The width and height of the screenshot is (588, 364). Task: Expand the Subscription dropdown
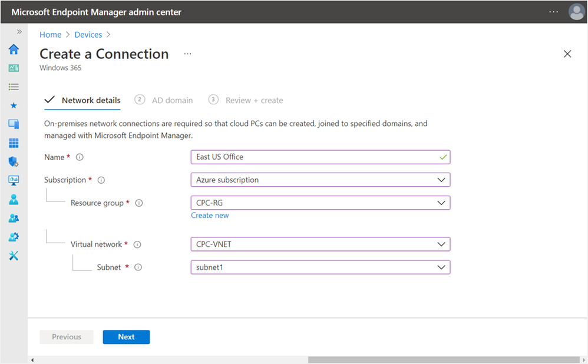click(x=320, y=180)
